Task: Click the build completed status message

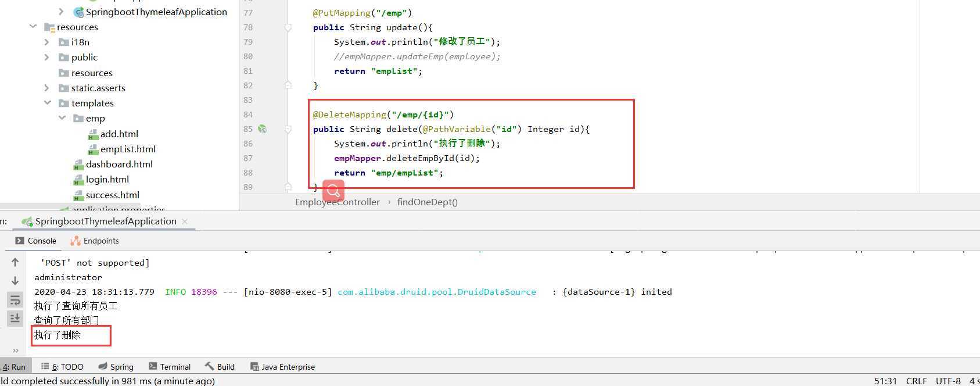Action: click(107, 381)
